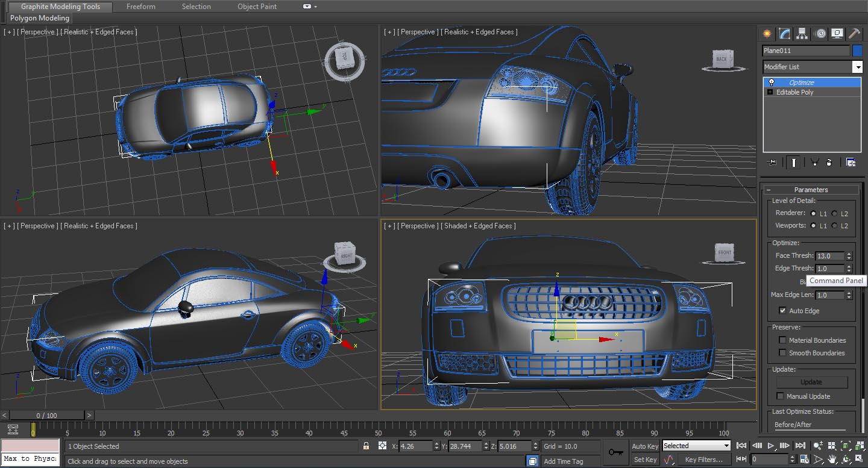Open the Add Time Tag toggle icon
Image resolution: width=868 pixels, height=468 pixels.
click(532, 461)
